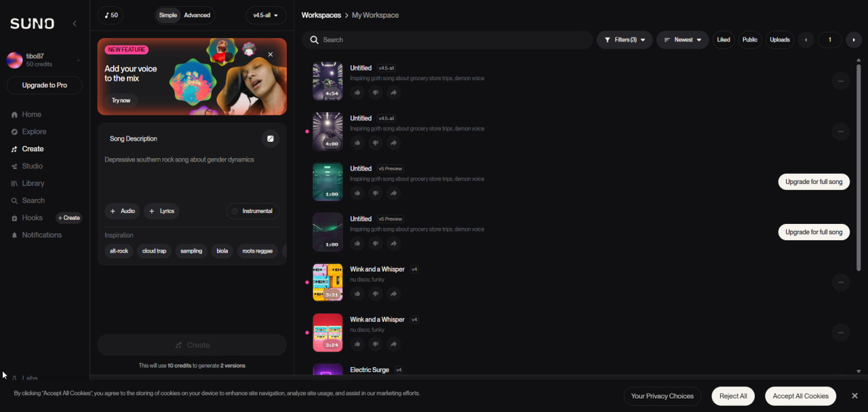
Task: Share the 4:00 Untitled song
Action: [x=393, y=143]
